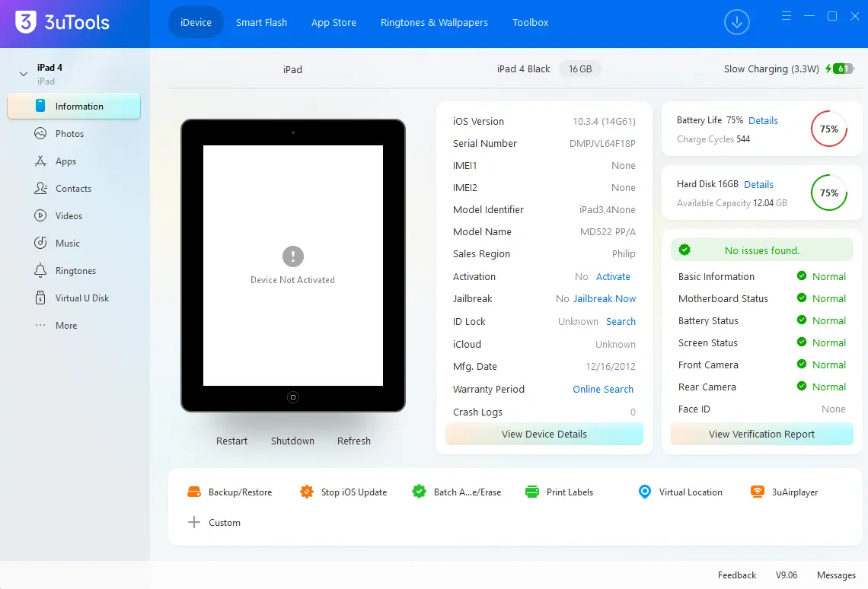The image size is (868, 589).
Task: Click the Backup/Restore tool icon
Action: 193,492
